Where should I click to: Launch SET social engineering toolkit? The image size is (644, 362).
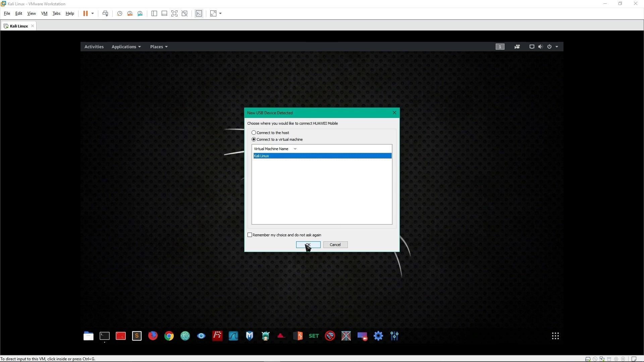314,336
